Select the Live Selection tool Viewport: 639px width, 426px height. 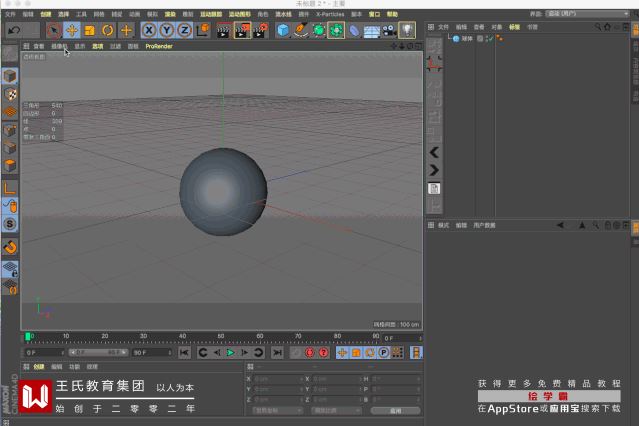coord(53,30)
